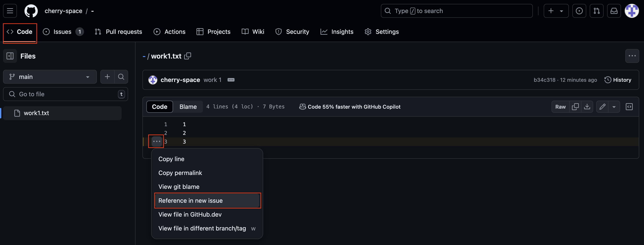Edit this file with pencil icon
Image resolution: width=644 pixels, height=245 pixels.
pos(602,107)
